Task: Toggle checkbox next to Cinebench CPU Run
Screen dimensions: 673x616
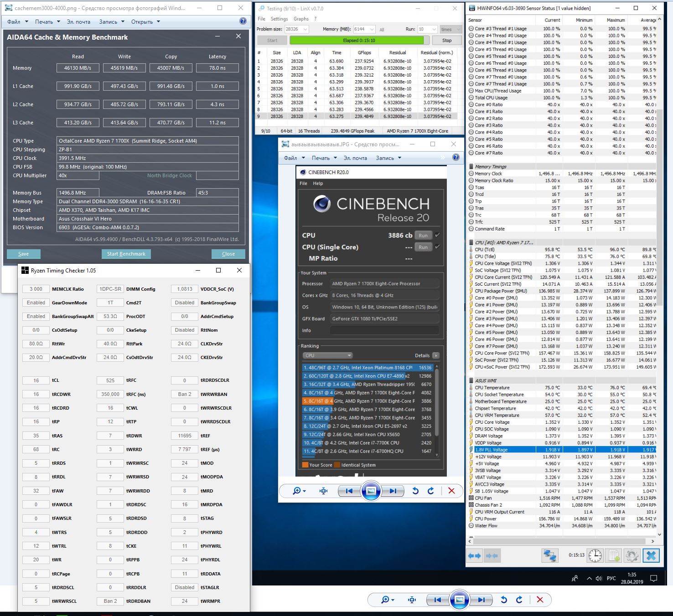Action: point(438,235)
